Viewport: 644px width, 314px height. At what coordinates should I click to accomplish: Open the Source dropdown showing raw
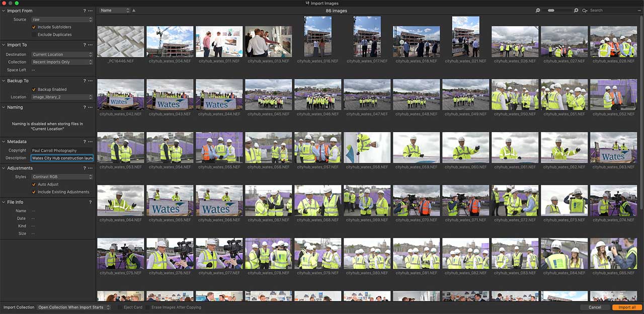click(62, 20)
